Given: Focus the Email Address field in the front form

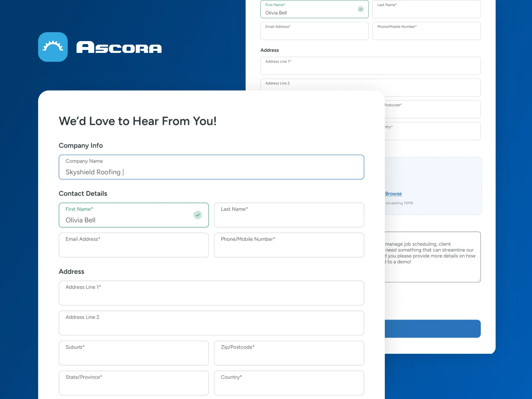Looking at the screenshot, I should [x=134, y=245].
